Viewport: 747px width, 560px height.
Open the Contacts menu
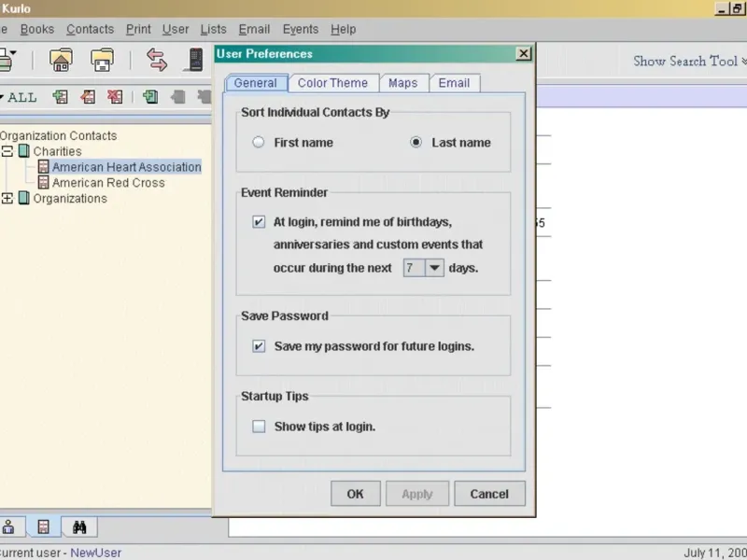pyautogui.click(x=90, y=30)
